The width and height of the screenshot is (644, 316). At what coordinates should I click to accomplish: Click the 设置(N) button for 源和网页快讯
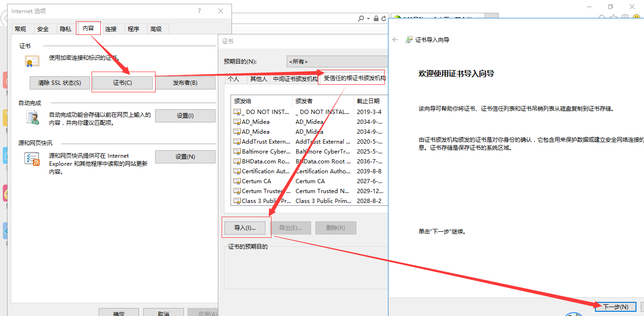tap(185, 157)
